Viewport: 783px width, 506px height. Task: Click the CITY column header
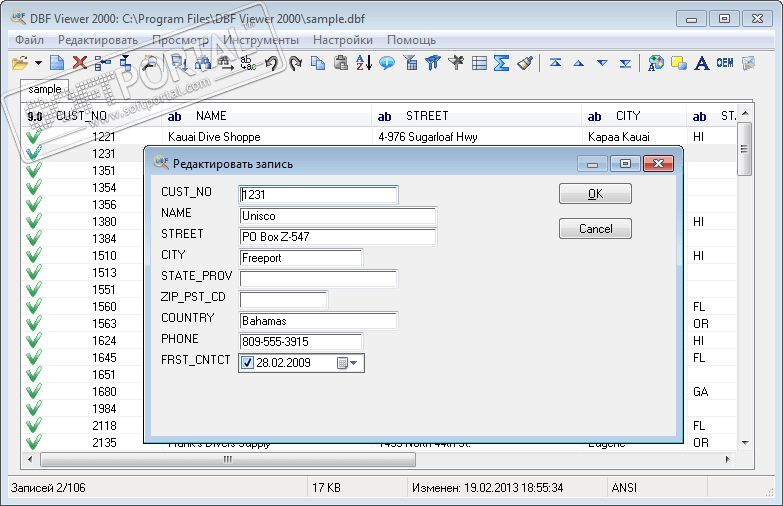[634, 116]
